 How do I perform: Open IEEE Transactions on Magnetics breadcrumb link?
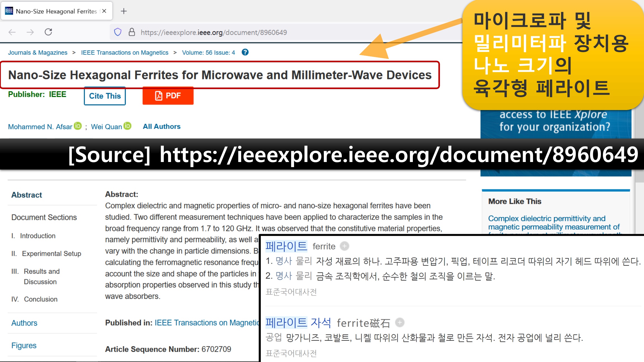point(125,53)
